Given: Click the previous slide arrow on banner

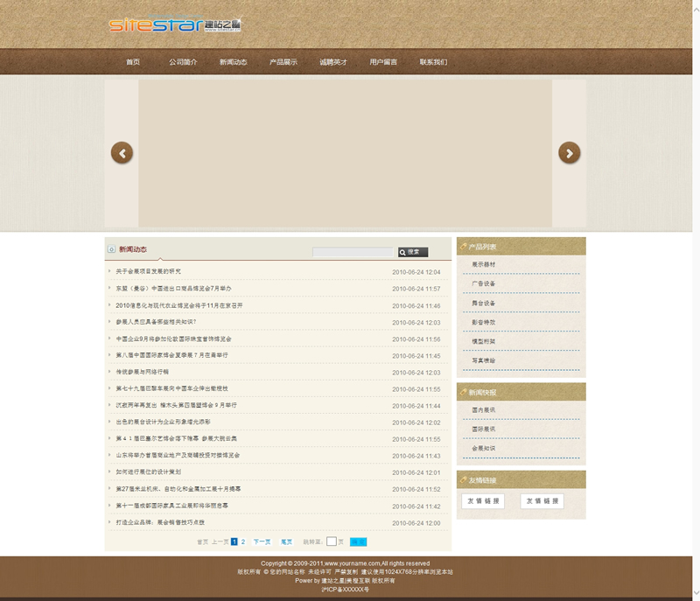Looking at the screenshot, I should (122, 153).
